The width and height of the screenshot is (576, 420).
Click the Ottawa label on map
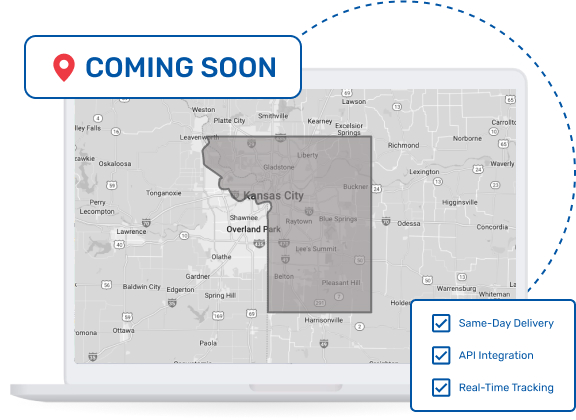123,330
